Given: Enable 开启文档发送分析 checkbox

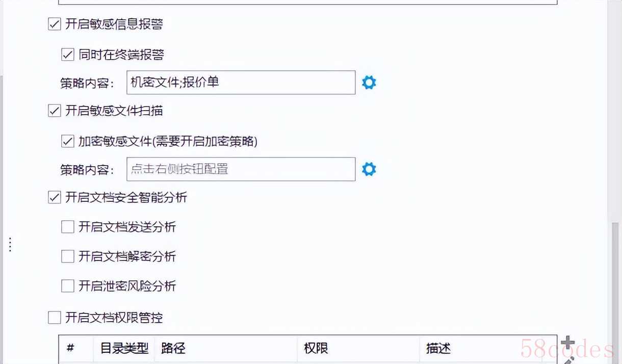Looking at the screenshot, I should (x=68, y=227).
